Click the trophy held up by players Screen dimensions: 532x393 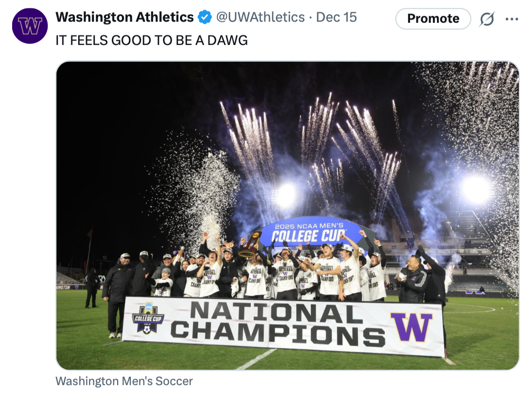click(250, 245)
